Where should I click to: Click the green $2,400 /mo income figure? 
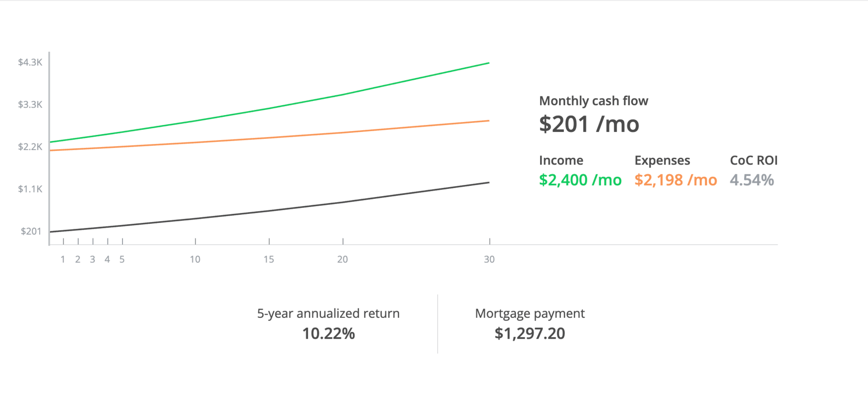click(x=580, y=180)
